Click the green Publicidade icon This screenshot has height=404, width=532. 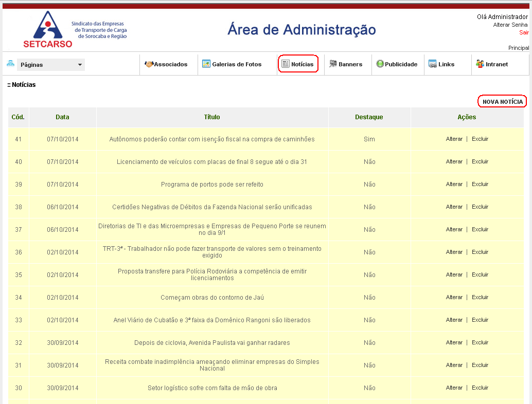[x=380, y=64]
